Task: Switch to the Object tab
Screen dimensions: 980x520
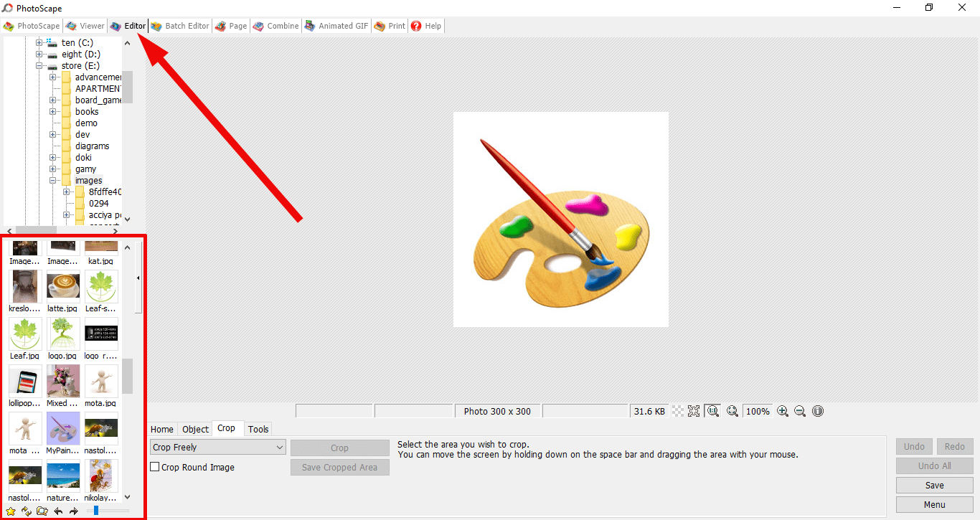Action: [x=195, y=429]
